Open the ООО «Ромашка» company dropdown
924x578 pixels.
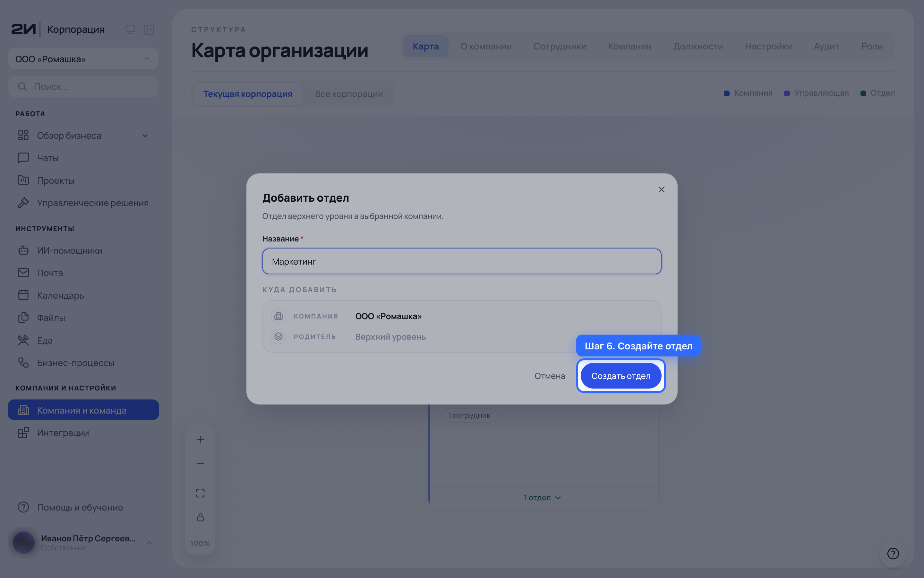pos(83,59)
